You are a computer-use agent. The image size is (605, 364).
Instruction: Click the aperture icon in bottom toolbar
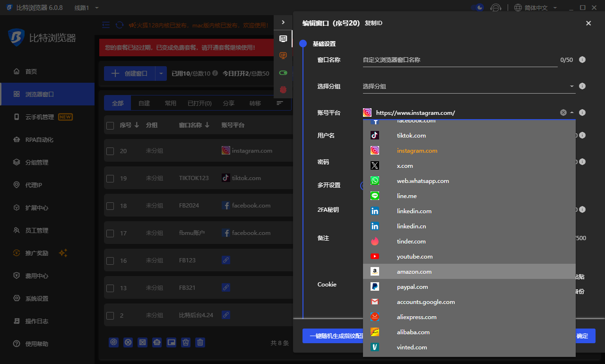pyautogui.click(x=113, y=343)
